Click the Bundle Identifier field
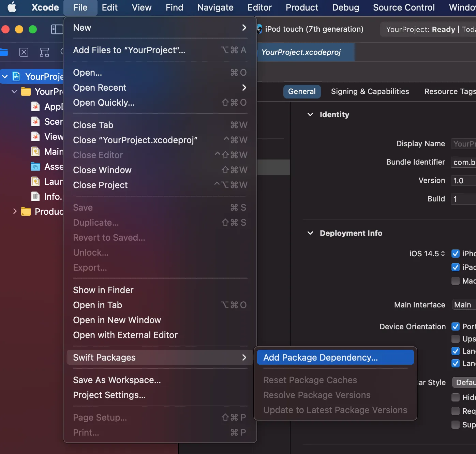 coord(463,162)
